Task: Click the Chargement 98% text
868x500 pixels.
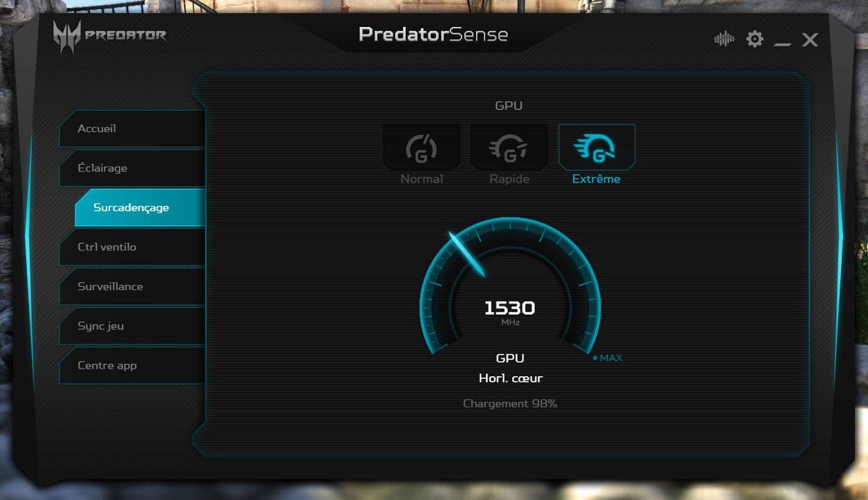Action: point(510,403)
